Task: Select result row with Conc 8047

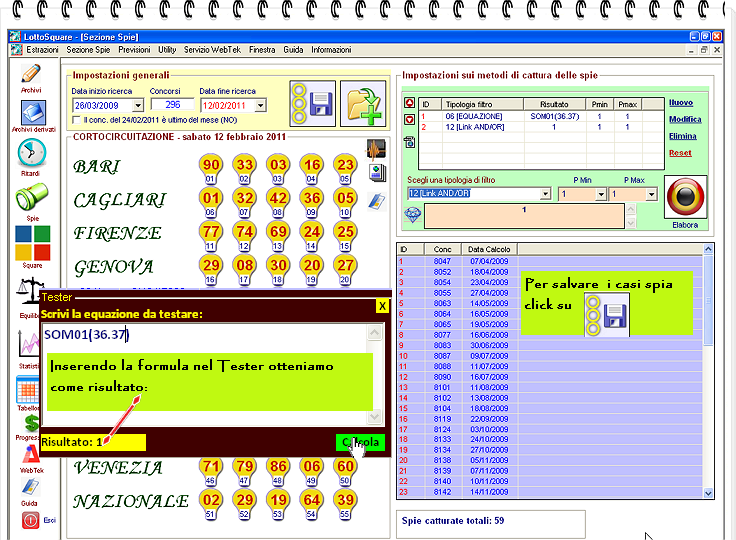Action: click(x=550, y=261)
